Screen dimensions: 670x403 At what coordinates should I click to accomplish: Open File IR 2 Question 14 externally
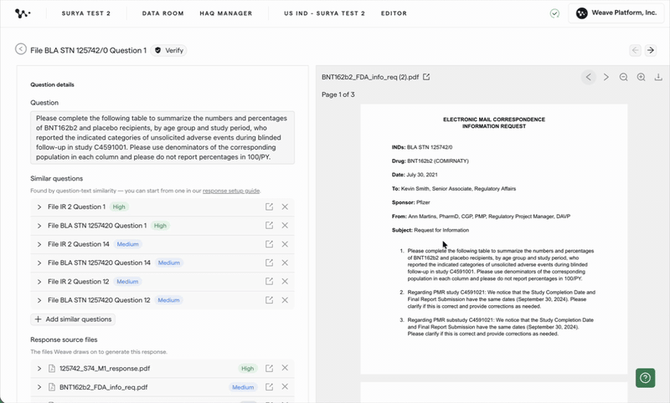(269, 244)
